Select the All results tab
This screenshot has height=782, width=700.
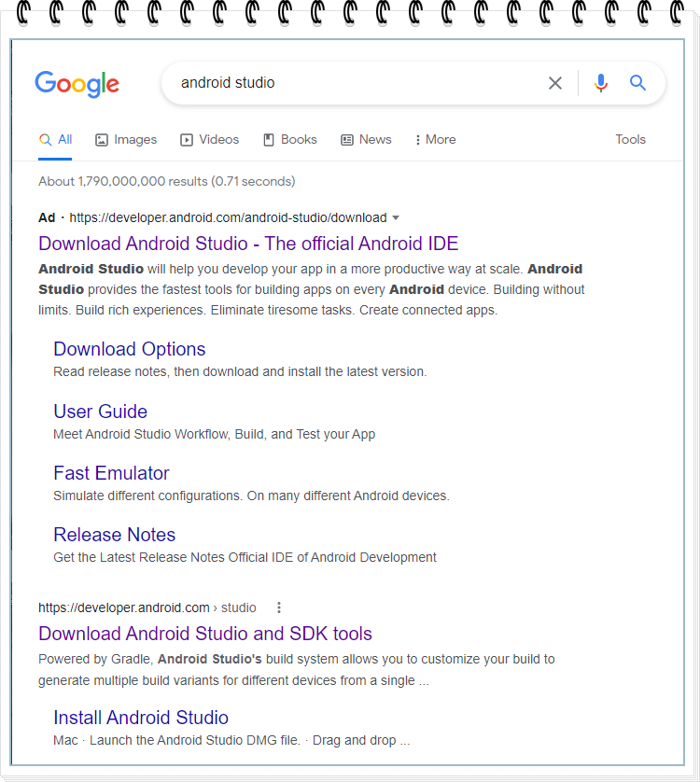coord(55,140)
